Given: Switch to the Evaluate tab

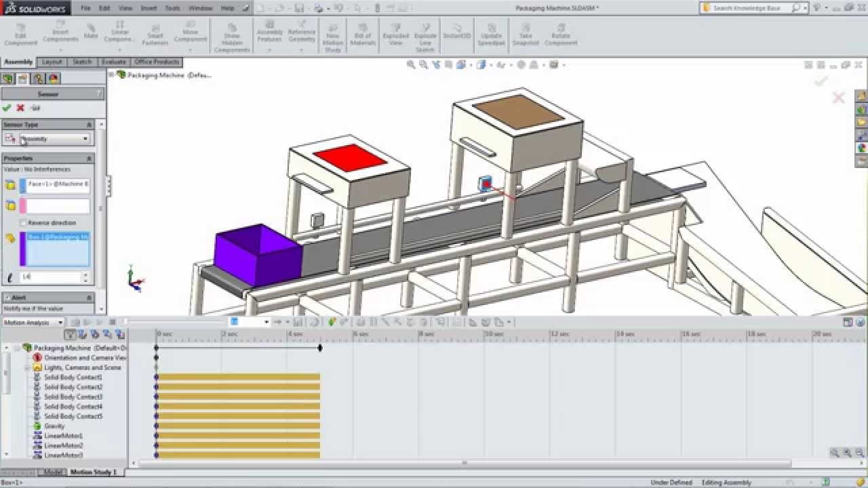Looking at the screenshot, I should point(113,62).
